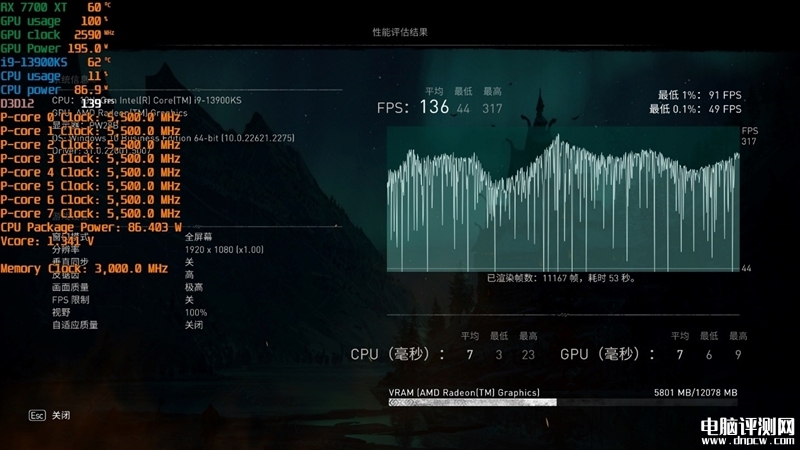Click the average FPS value 136
Viewport: 800px width, 450px height.
click(434, 107)
